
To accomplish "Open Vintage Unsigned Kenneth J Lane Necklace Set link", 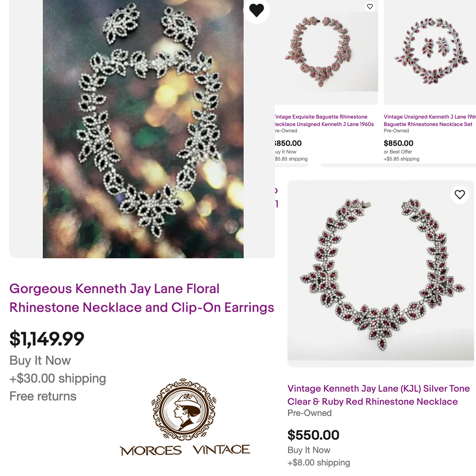I will click(429, 120).
